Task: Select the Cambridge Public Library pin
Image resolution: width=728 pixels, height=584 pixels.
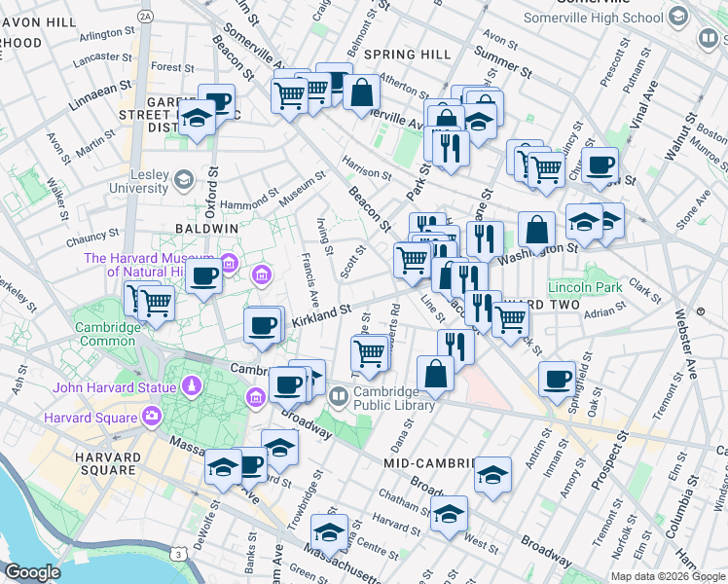Action: [x=339, y=397]
